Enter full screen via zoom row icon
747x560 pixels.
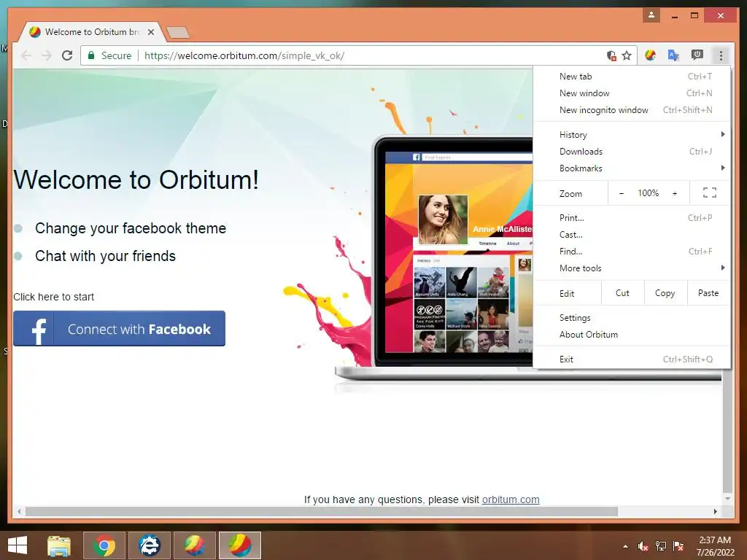coord(709,192)
